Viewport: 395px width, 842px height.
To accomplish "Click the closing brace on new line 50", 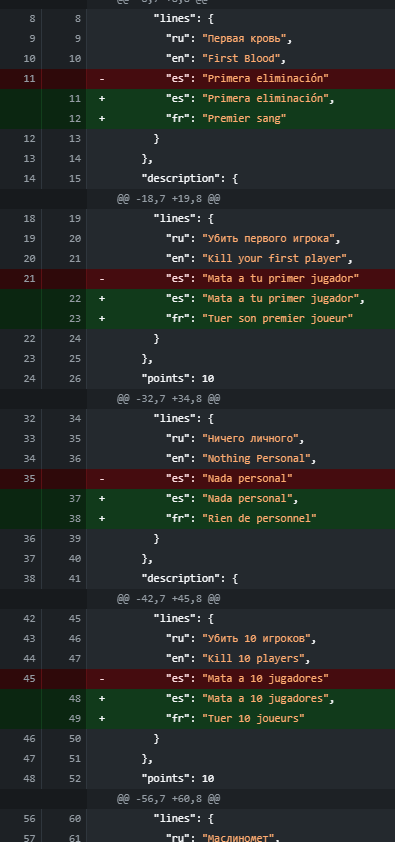I will pyautogui.click(x=156, y=739).
